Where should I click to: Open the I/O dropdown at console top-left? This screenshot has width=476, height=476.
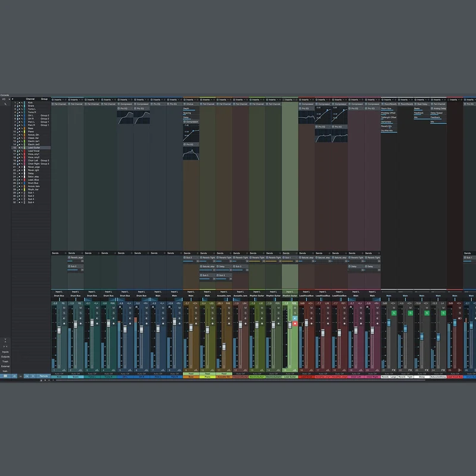pos(5,99)
